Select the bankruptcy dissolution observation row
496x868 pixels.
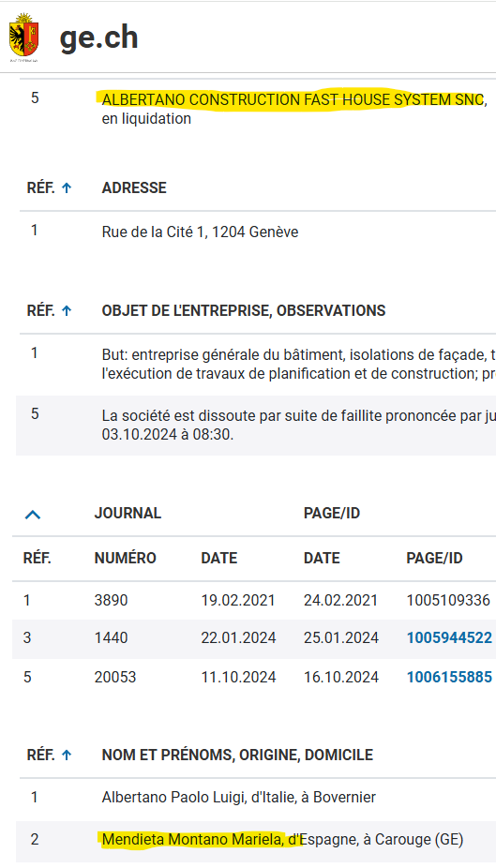[256, 426]
